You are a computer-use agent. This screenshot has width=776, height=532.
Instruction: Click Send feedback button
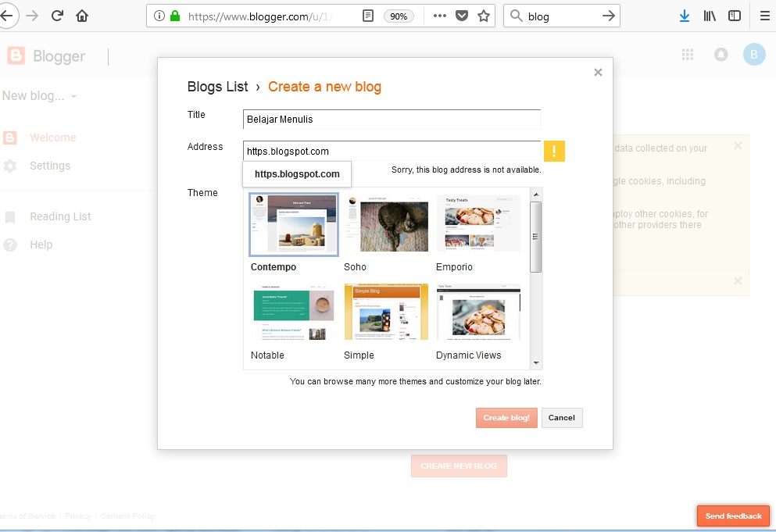pyautogui.click(x=733, y=516)
